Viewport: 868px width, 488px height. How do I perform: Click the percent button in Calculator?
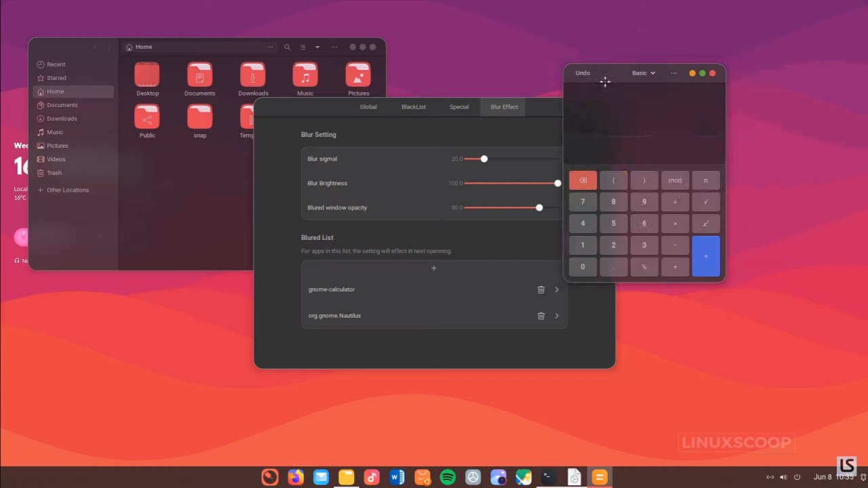(x=644, y=267)
